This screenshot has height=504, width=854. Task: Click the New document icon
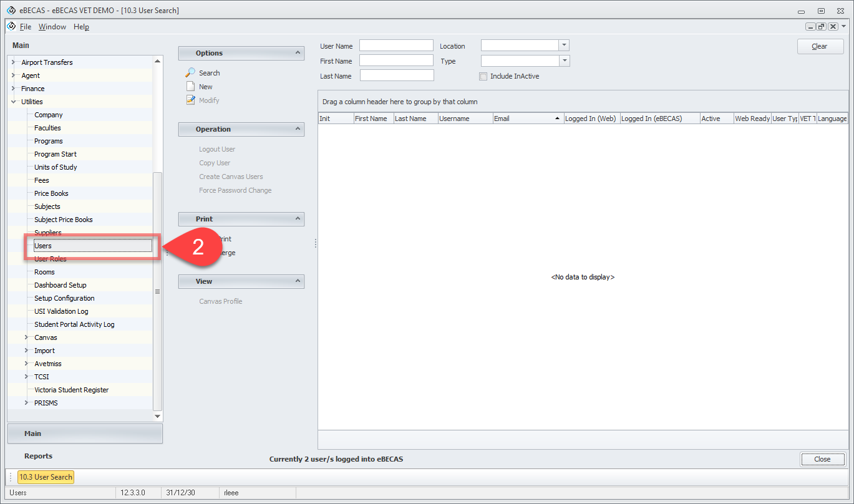(191, 87)
